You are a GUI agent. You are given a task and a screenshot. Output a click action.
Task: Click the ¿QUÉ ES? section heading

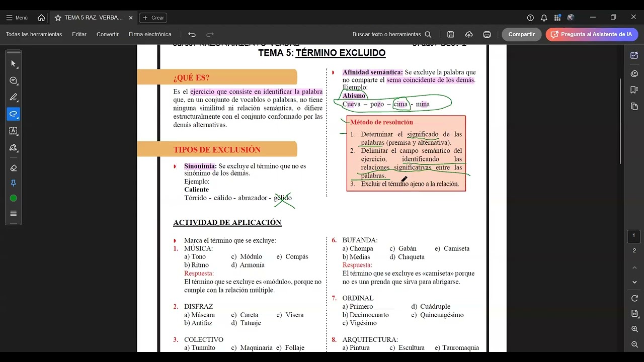[191, 77]
